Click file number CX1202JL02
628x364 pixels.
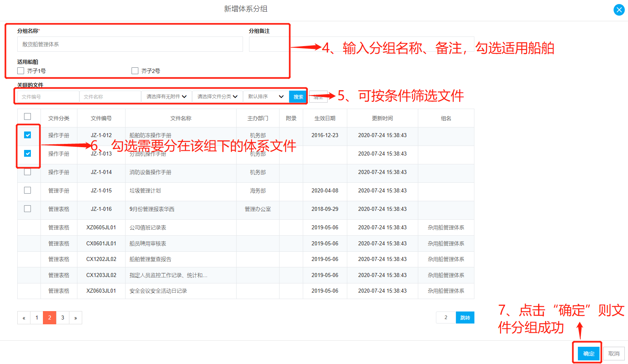point(101,259)
